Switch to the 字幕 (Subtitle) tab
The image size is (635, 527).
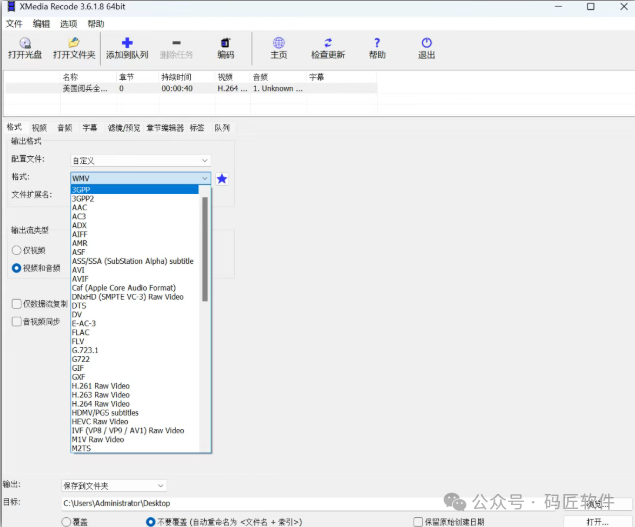(90, 128)
